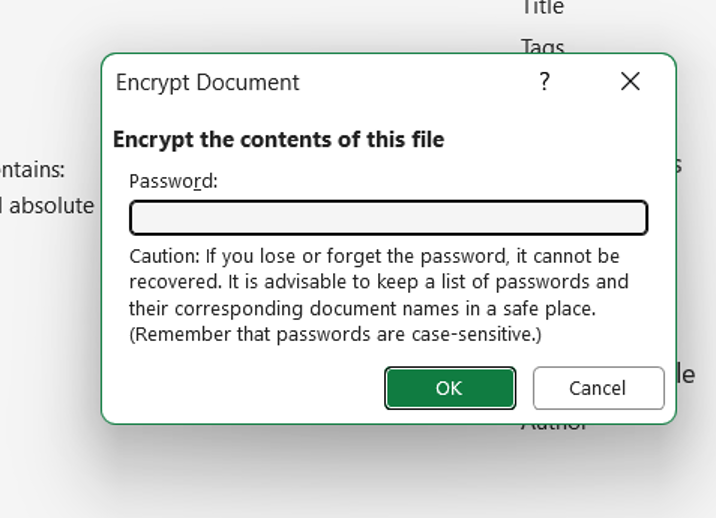Click the Tags property label

(543, 46)
